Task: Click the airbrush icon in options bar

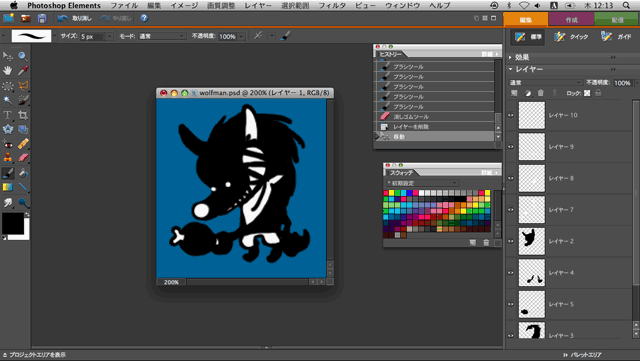Action: click(258, 36)
